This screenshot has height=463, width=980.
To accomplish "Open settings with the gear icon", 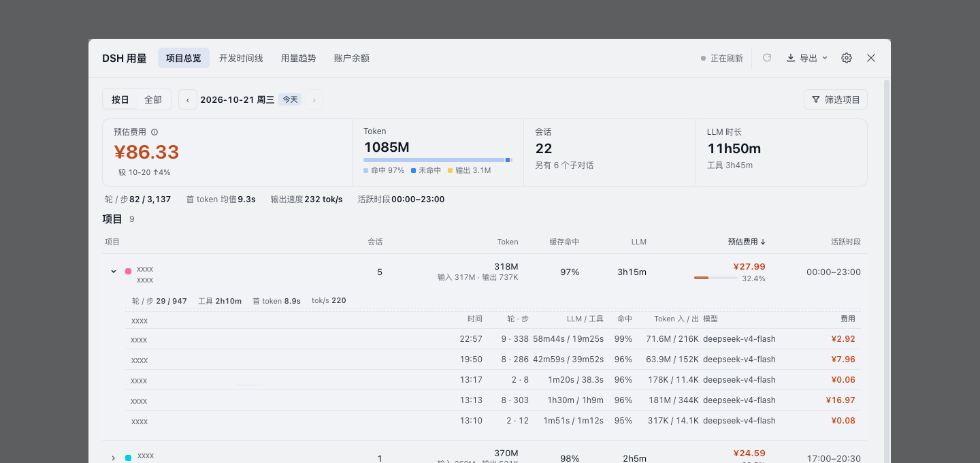I will click(x=847, y=58).
